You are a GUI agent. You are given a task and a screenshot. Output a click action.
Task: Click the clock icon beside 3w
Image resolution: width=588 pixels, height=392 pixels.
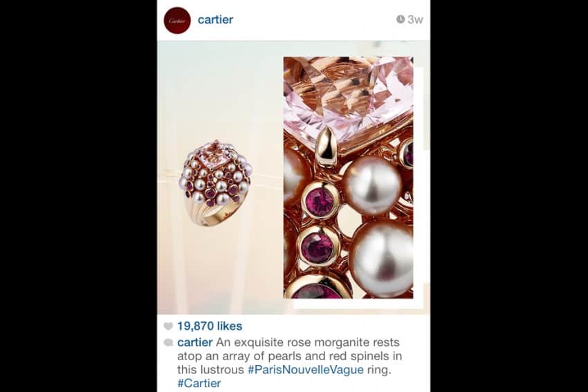401,19
